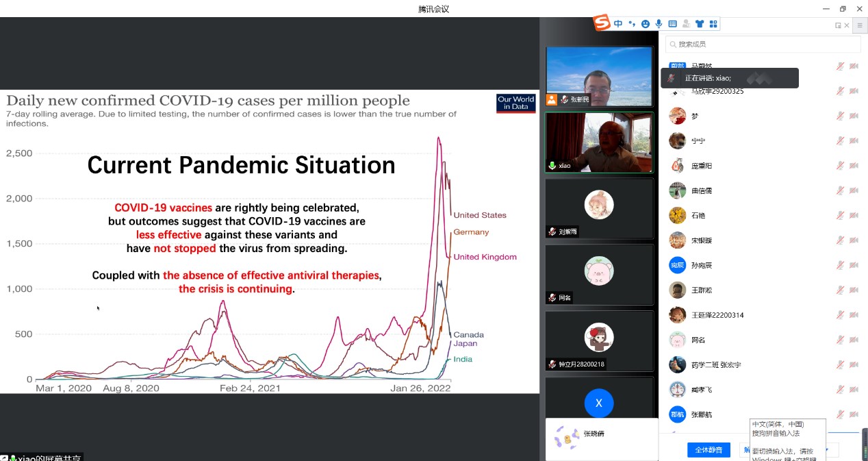Open Sogou skin shirt icon
868x461 pixels.
pyautogui.click(x=699, y=24)
